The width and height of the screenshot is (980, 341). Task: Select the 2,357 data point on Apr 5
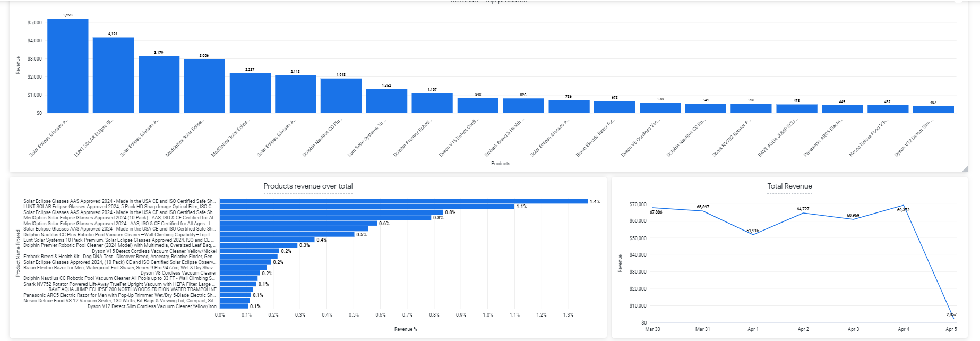pos(953,318)
